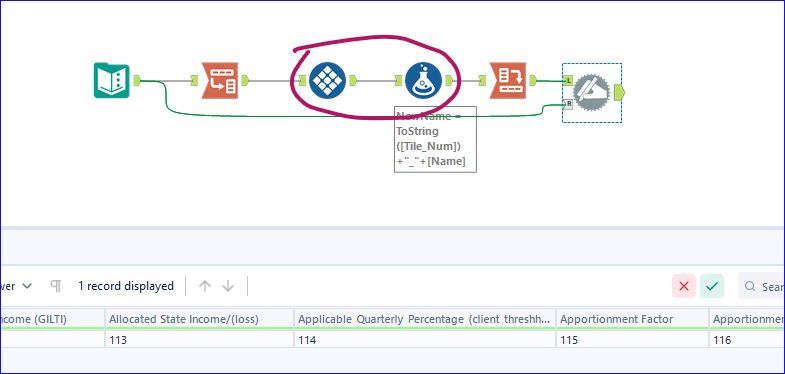Select the orange Cross Tab tool

507,80
